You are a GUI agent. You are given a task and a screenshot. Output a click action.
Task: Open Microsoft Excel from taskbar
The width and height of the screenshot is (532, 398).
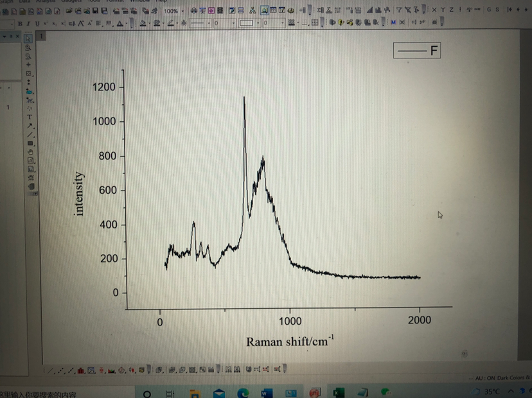tap(338, 393)
